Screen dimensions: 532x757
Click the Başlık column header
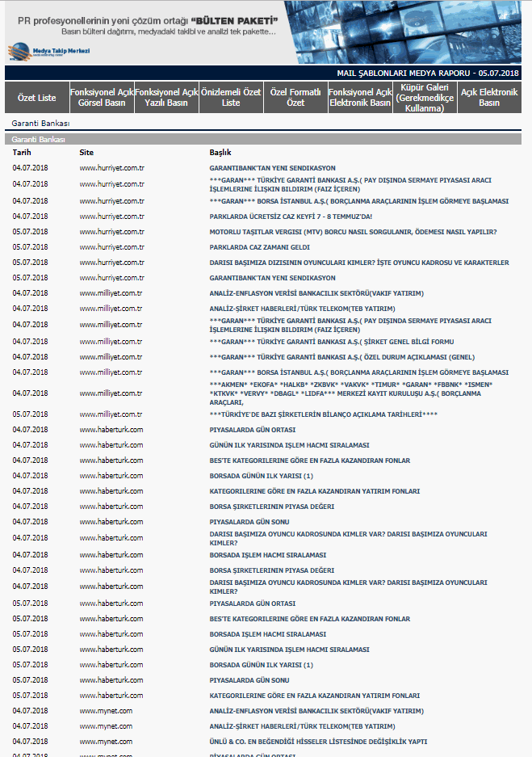tap(220, 153)
